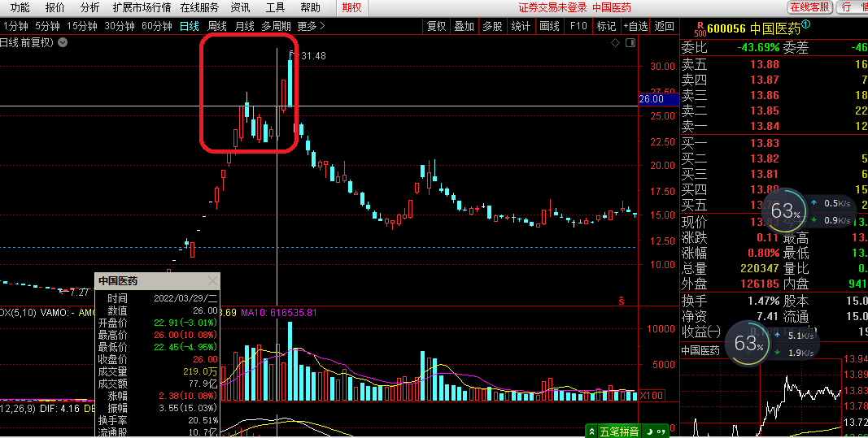
Task: Click the flag marker beside 31.48 high
Action: click(292, 53)
